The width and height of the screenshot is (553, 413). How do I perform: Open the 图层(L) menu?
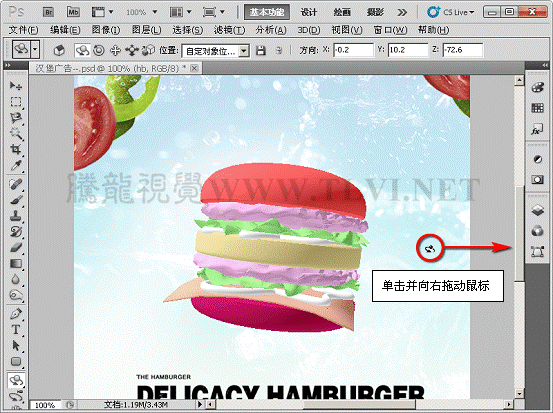tap(146, 30)
